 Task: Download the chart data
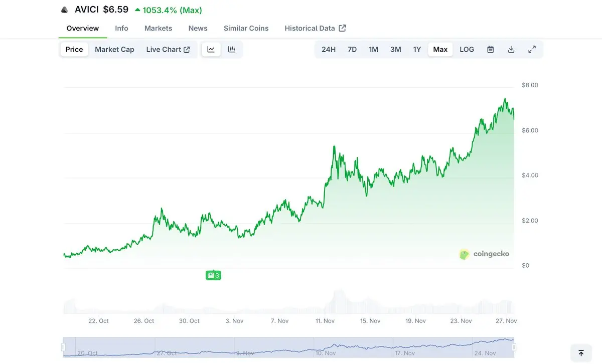511,49
